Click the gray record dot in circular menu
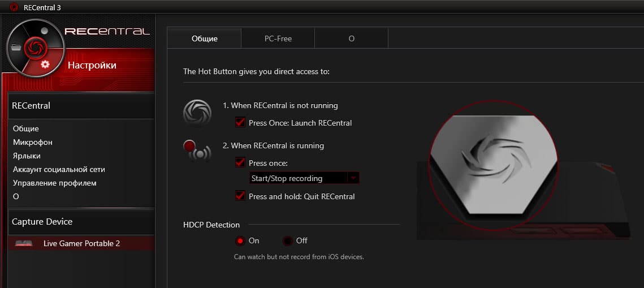 [45, 31]
